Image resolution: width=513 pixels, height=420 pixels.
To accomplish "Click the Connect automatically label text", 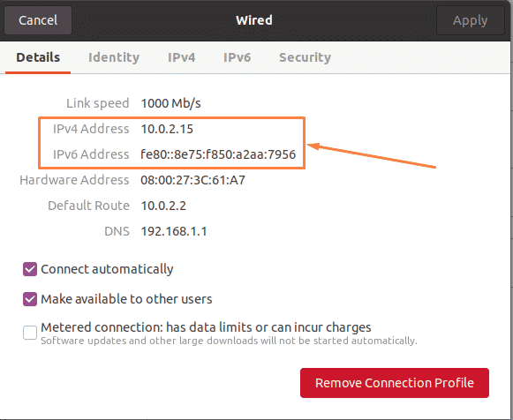I will click(107, 269).
